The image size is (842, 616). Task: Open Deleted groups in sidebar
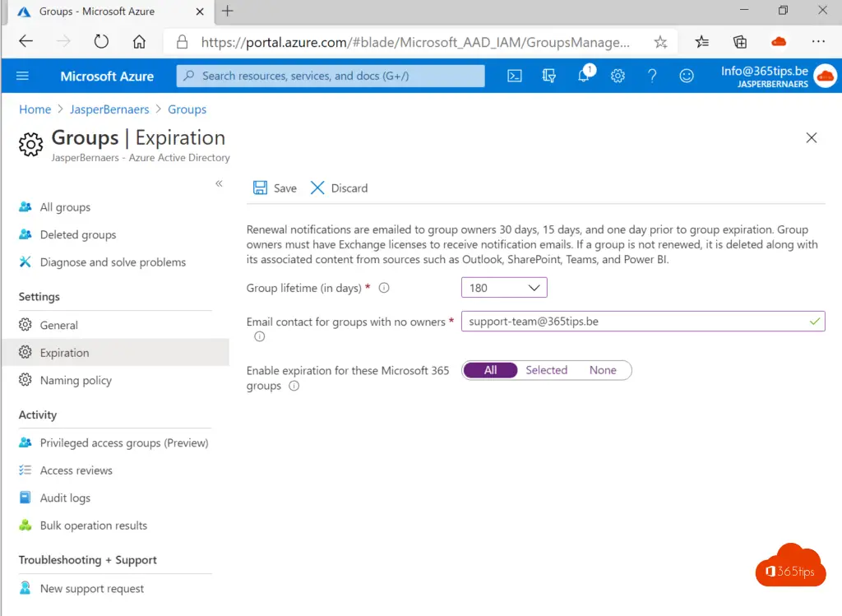point(78,234)
